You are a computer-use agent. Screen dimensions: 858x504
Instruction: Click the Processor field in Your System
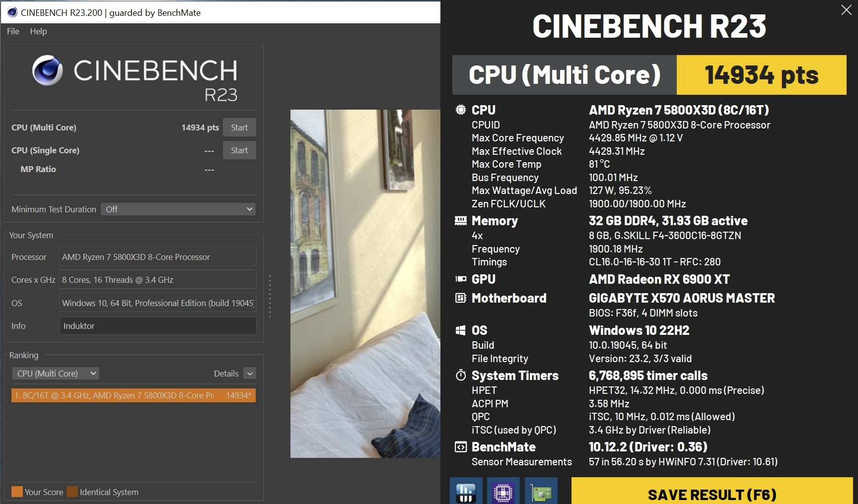coord(158,257)
